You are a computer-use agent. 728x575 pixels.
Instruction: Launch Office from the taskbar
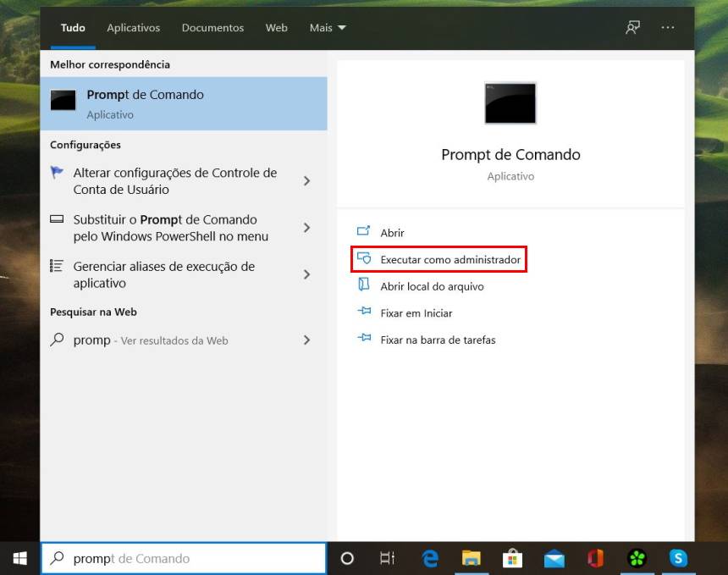point(595,558)
